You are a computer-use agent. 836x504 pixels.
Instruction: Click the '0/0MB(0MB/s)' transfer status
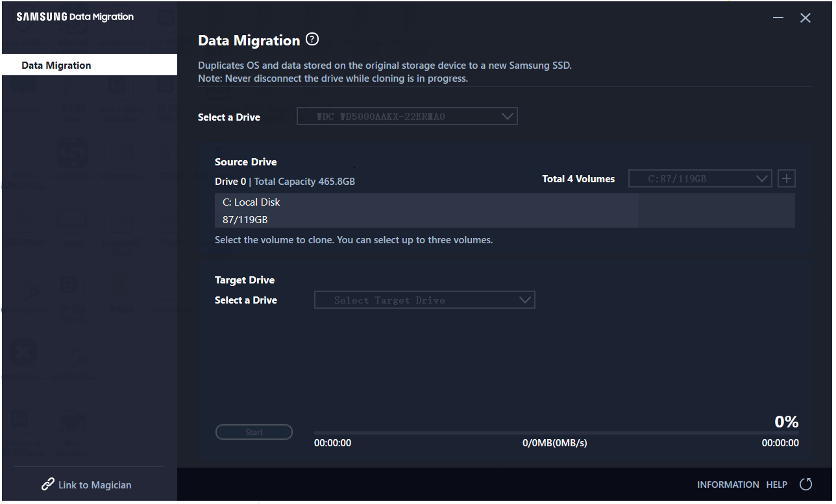tap(555, 443)
